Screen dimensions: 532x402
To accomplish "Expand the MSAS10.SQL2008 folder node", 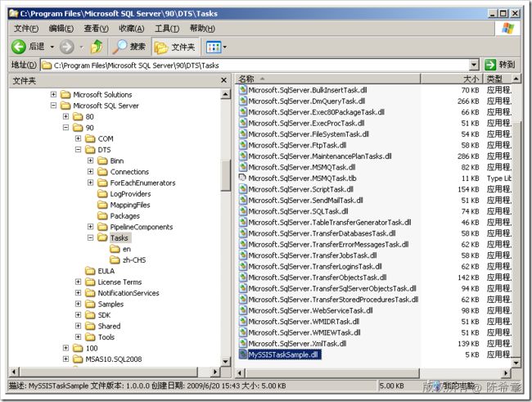I will 65,359.
